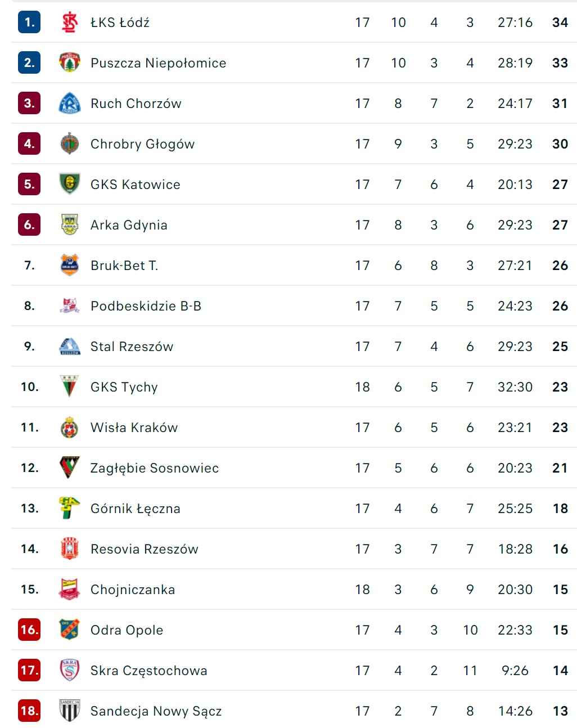Click the GKS Tychy pennant crest

(70, 387)
